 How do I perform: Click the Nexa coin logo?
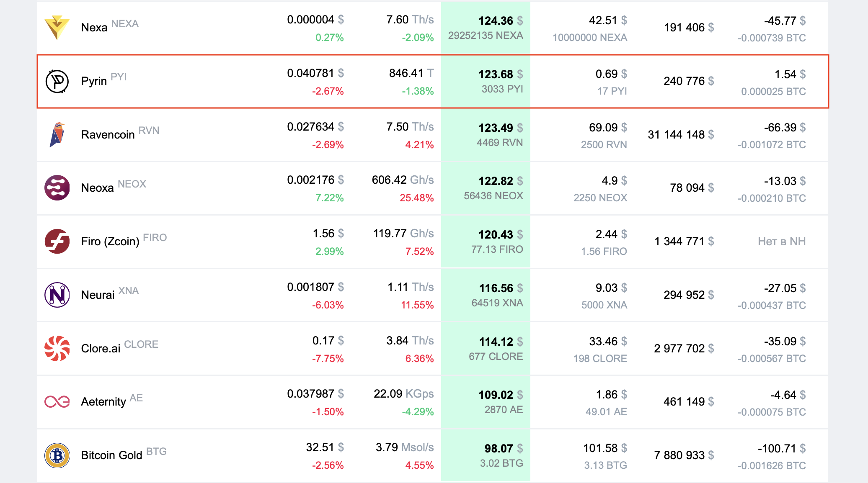pyautogui.click(x=58, y=26)
